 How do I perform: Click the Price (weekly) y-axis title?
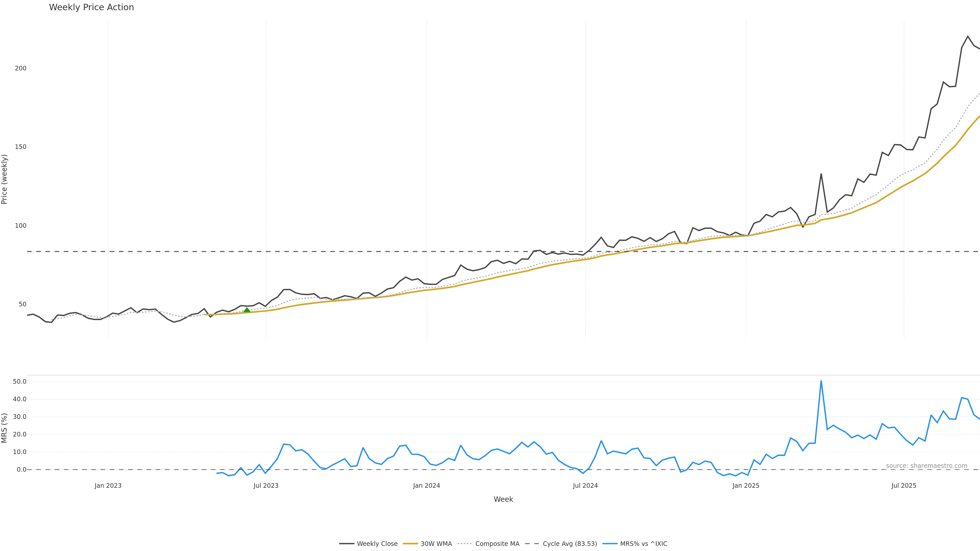point(4,179)
